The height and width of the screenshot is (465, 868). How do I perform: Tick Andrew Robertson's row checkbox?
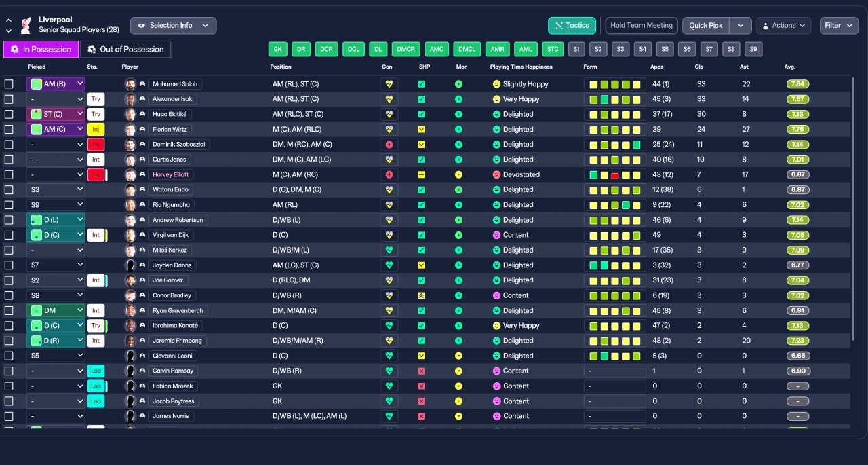(9, 220)
